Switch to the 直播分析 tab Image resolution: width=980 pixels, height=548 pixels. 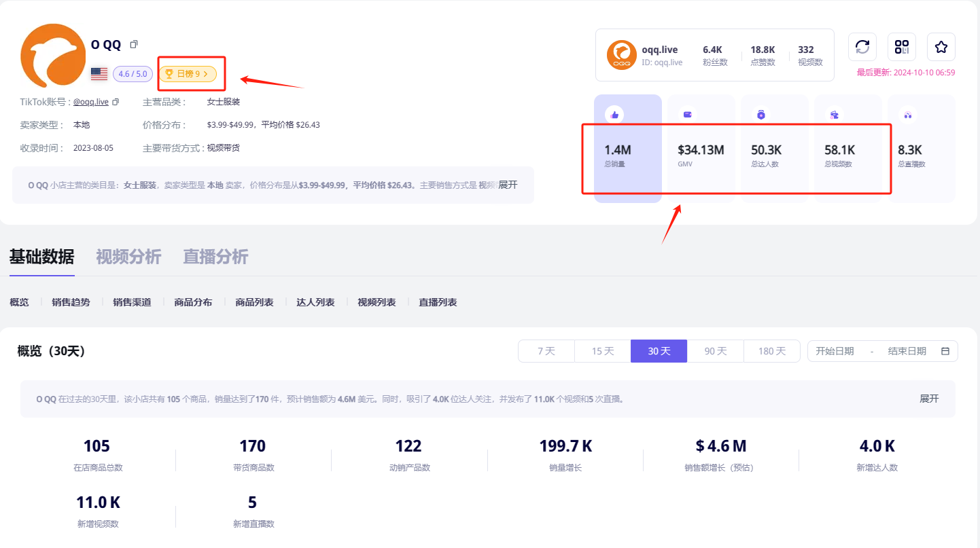[x=215, y=257]
